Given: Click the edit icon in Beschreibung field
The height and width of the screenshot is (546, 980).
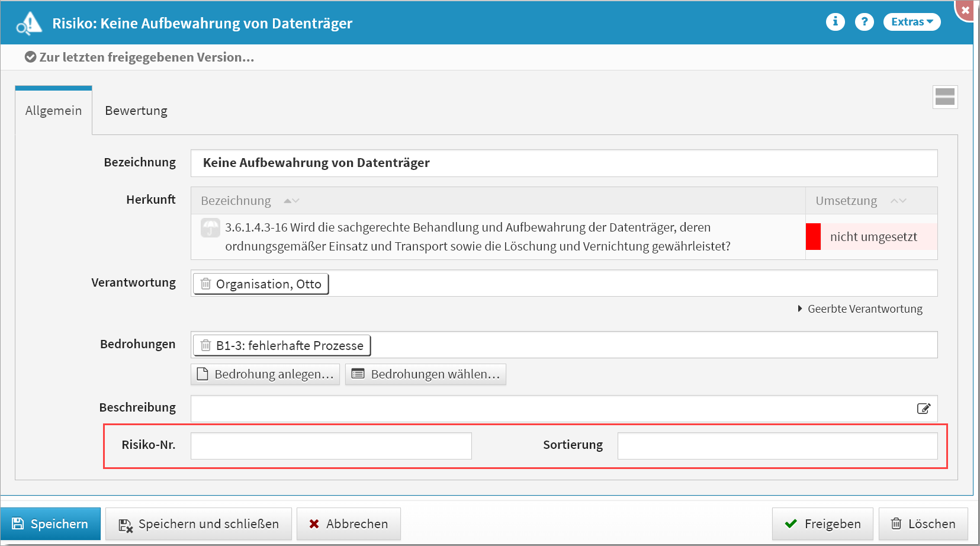Looking at the screenshot, I should pos(923,409).
